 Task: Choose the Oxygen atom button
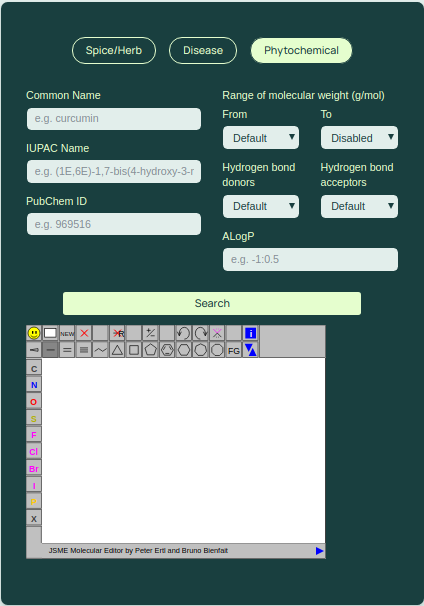[34, 402]
